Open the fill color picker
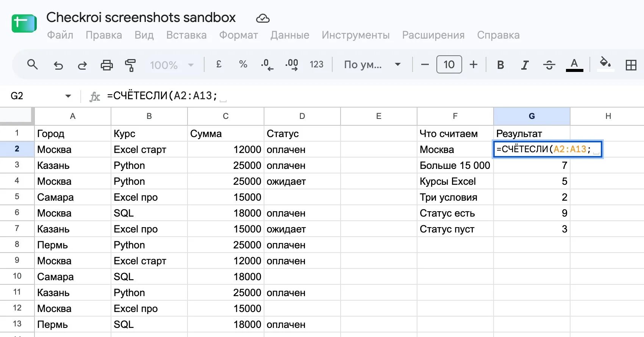 pyautogui.click(x=605, y=64)
